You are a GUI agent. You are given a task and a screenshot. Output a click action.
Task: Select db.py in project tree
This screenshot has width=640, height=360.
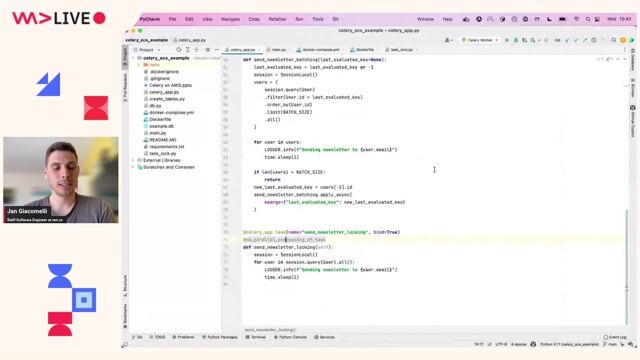tap(152, 106)
